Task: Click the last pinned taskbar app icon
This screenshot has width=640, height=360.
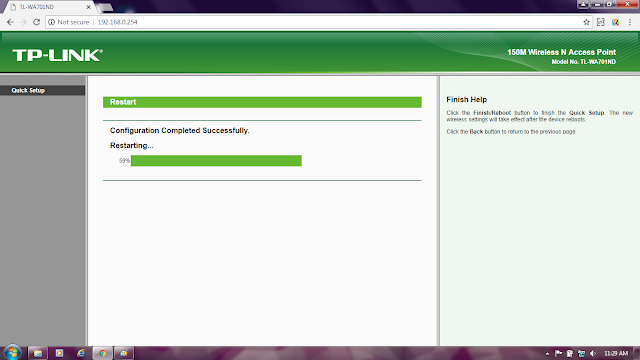Action: [x=124, y=353]
